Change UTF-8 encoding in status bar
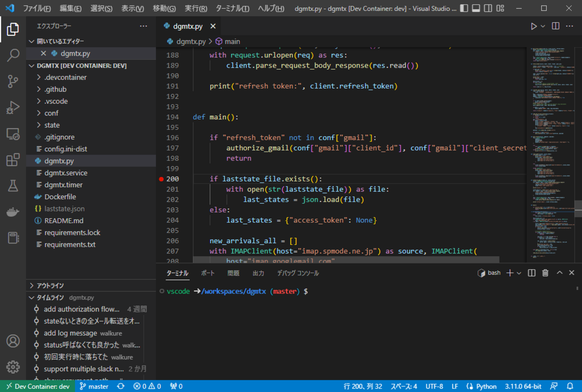The height and width of the screenshot is (392, 582). 434,386
